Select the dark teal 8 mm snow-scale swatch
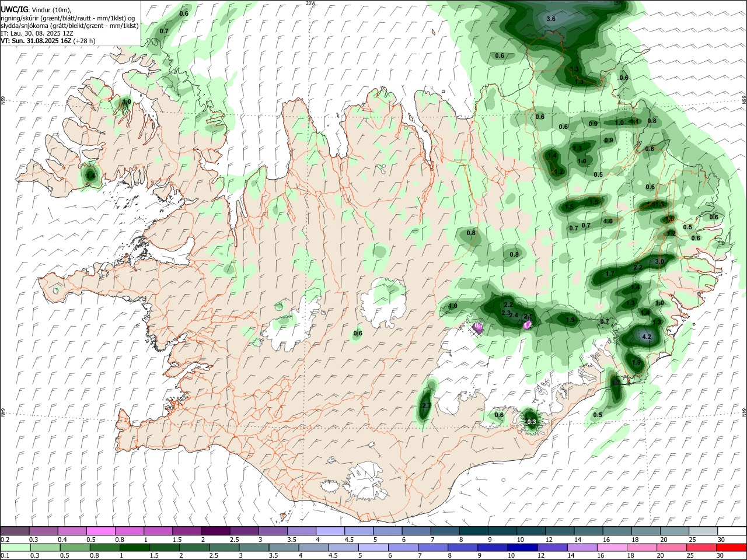Image resolution: width=747 pixels, height=560 pixels. click(473, 531)
